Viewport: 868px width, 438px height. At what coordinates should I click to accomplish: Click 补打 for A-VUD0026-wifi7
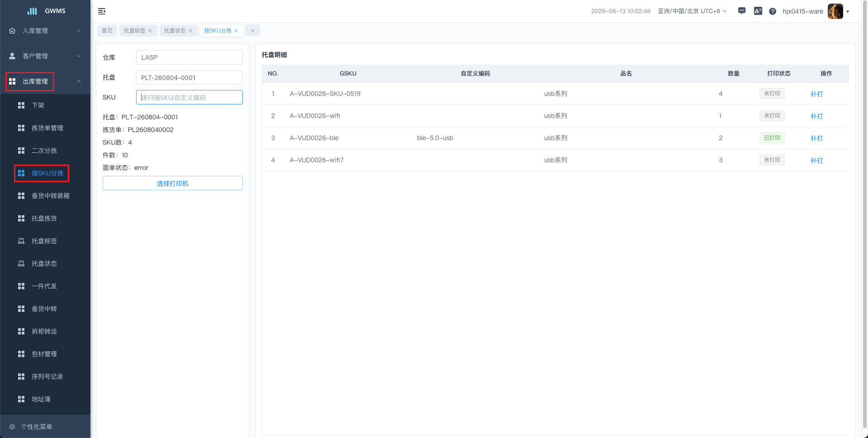tap(816, 160)
